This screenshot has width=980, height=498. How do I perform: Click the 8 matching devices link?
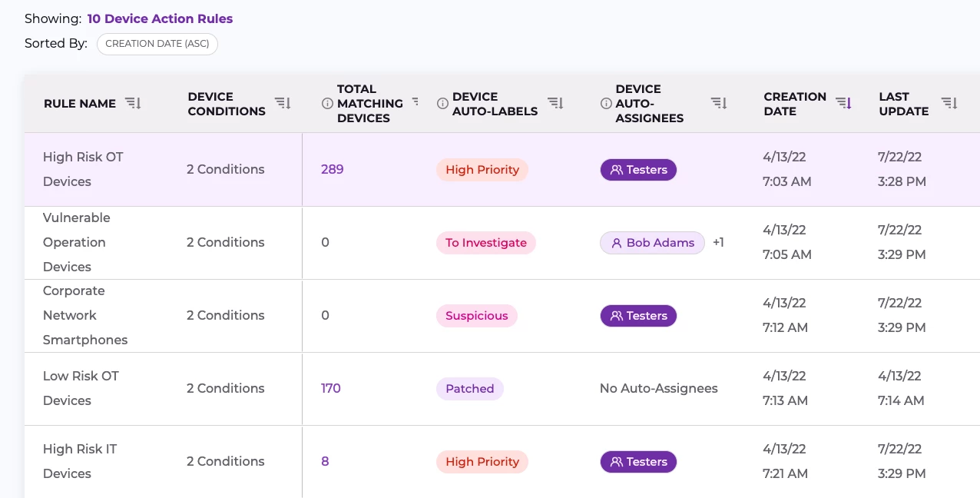click(325, 461)
